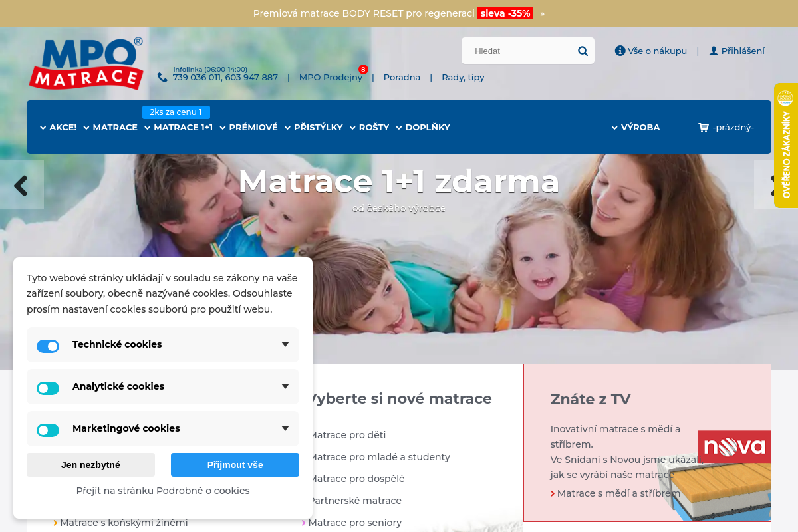Toggle the Marketingové cookies switch

(x=48, y=430)
